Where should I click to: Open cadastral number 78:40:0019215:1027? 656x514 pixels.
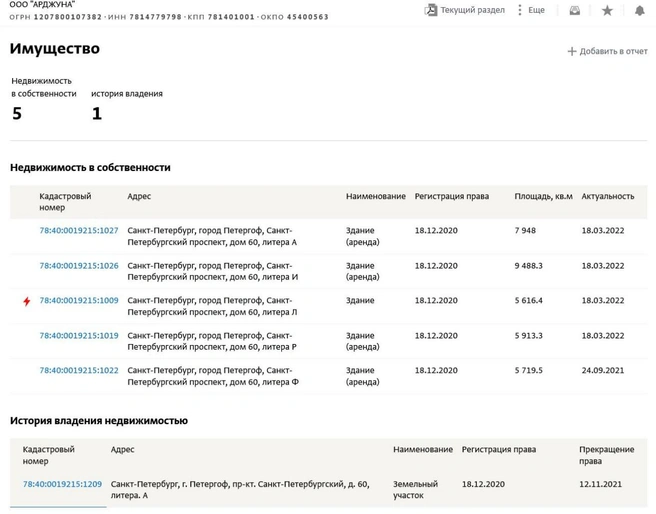tap(79, 230)
